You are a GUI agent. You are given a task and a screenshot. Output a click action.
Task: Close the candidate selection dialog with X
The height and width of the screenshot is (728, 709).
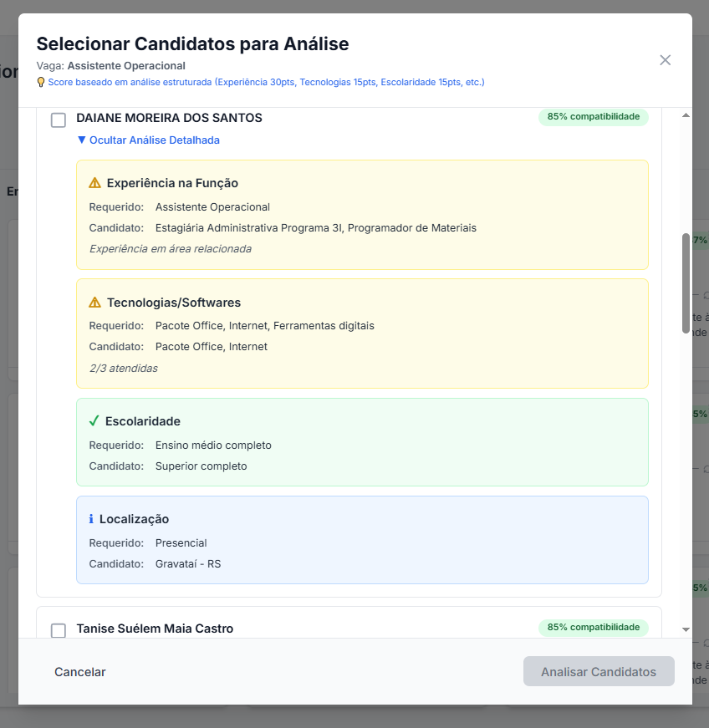[x=665, y=60]
